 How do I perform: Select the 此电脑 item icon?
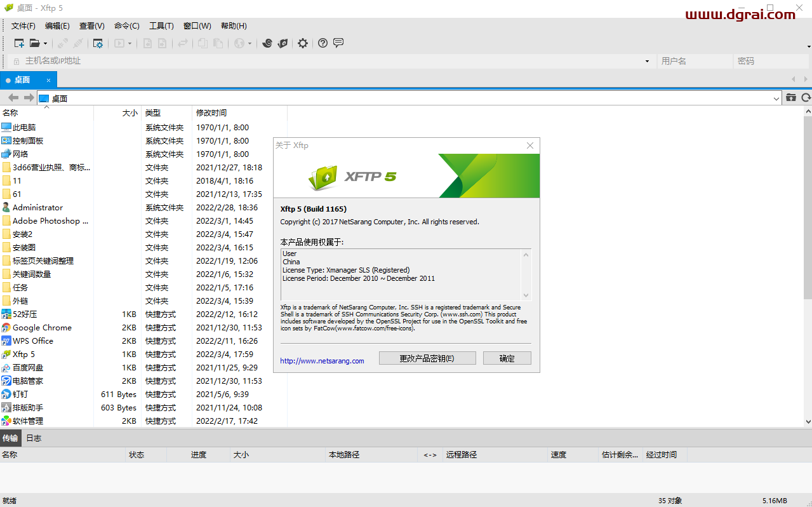point(6,128)
